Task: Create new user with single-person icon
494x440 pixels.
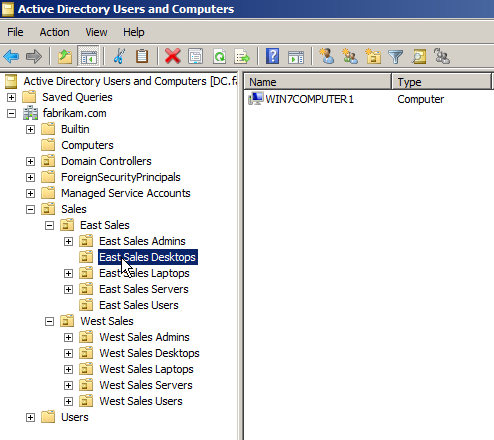Action: pyautogui.click(x=326, y=56)
